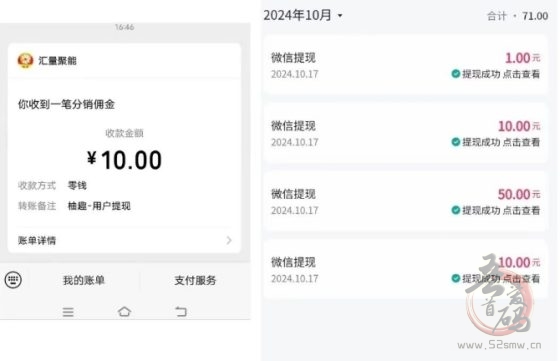Open the 2024年10月 month dropdown

tap(303, 15)
